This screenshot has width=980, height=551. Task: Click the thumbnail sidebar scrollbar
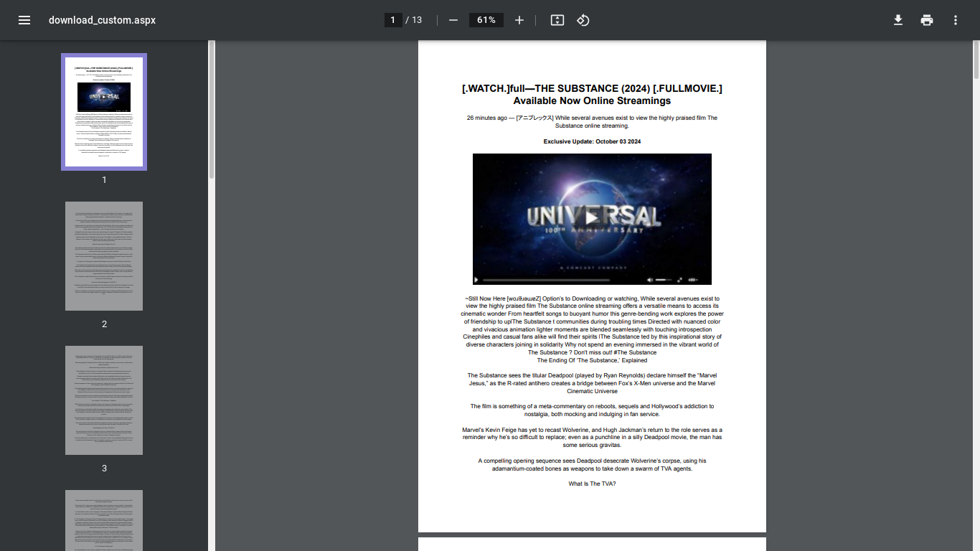pos(212,110)
